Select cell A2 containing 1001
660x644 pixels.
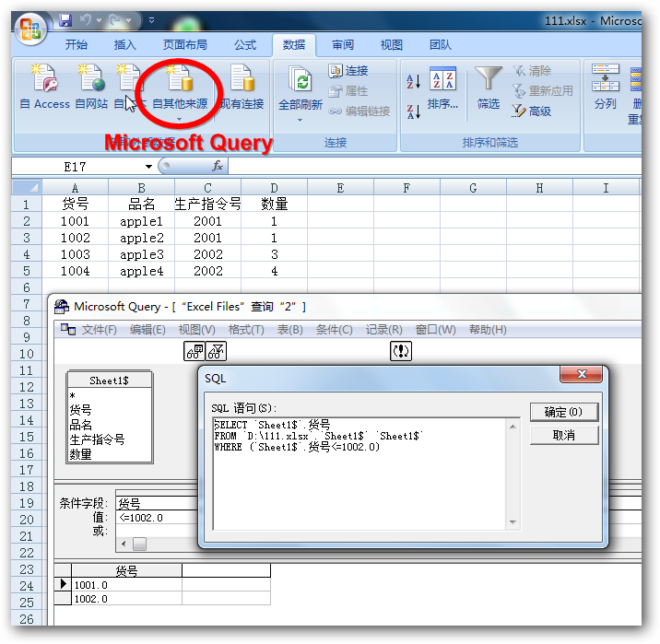point(75,221)
